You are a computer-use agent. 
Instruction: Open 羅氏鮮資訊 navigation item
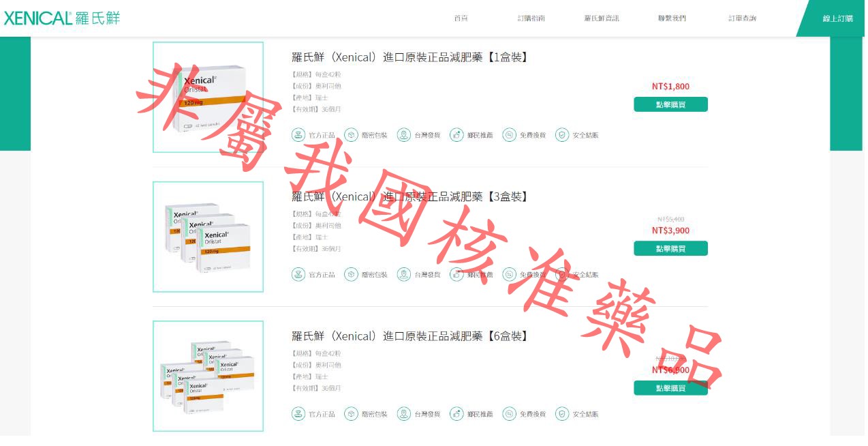pos(602,18)
